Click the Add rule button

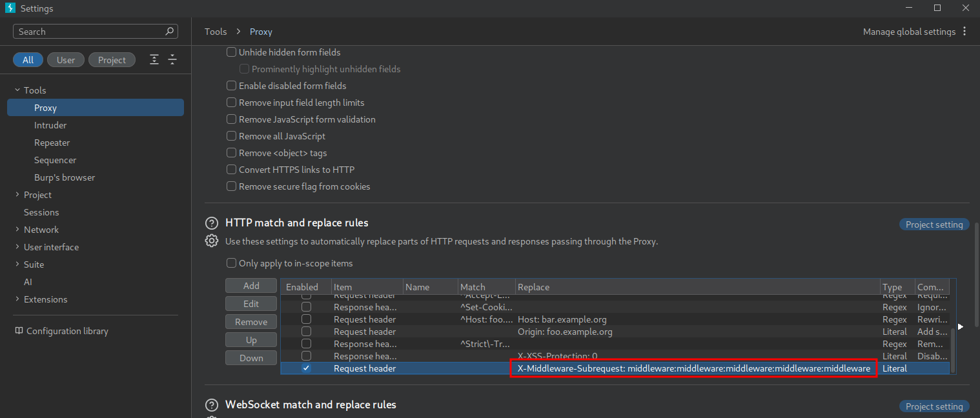tap(251, 286)
